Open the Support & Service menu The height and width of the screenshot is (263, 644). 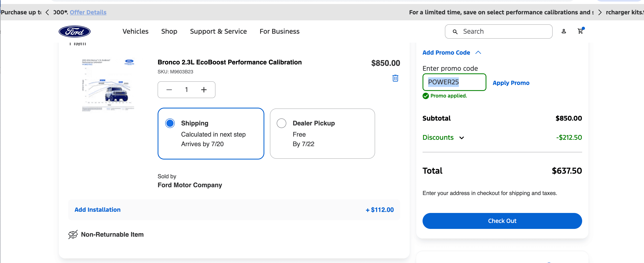coord(218,32)
